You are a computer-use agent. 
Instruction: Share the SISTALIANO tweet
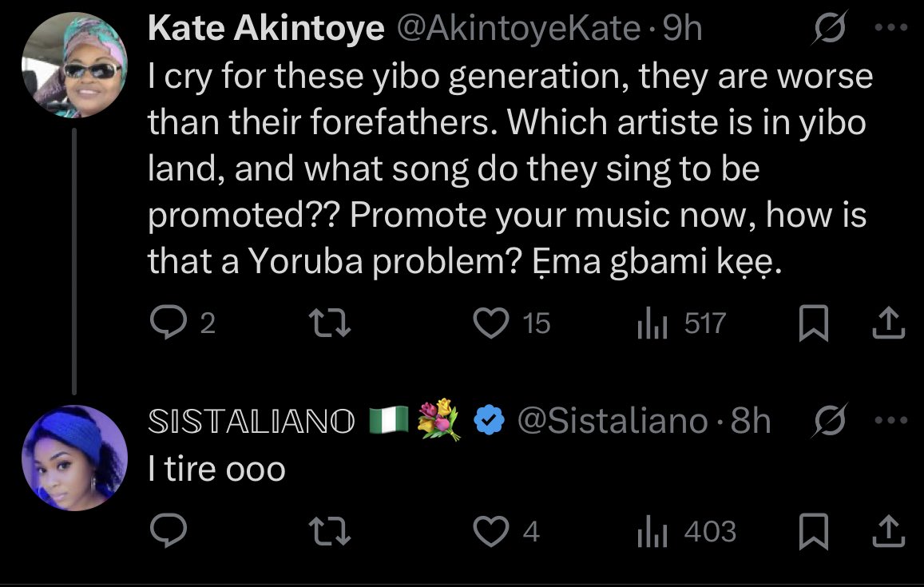tap(888, 530)
